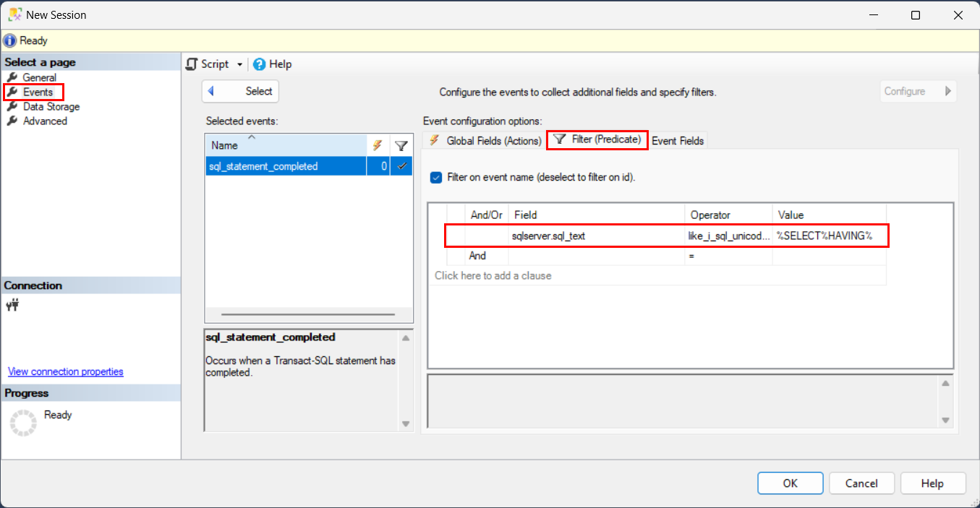
Task: Open the General page
Action: 38,77
